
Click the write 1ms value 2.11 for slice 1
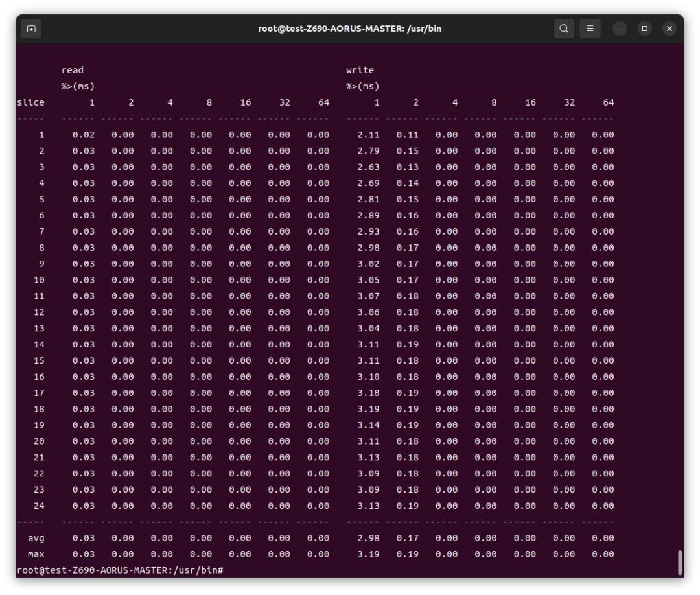(368, 135)
